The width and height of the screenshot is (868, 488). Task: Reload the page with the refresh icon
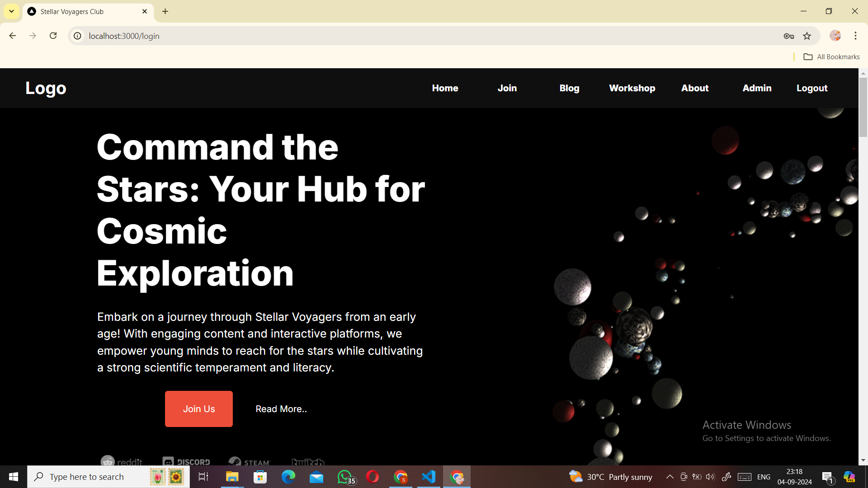pyautogui.click(x=53, y=36)
